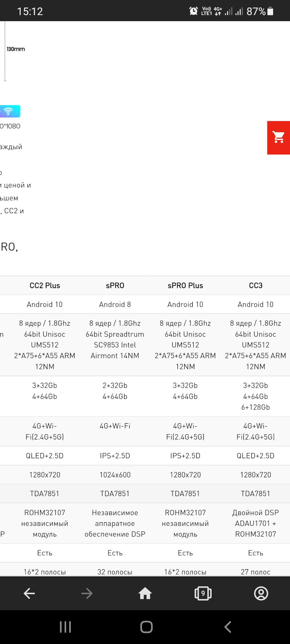
Task: Open the browser account profile icon
Action: (x=261, y=593)
